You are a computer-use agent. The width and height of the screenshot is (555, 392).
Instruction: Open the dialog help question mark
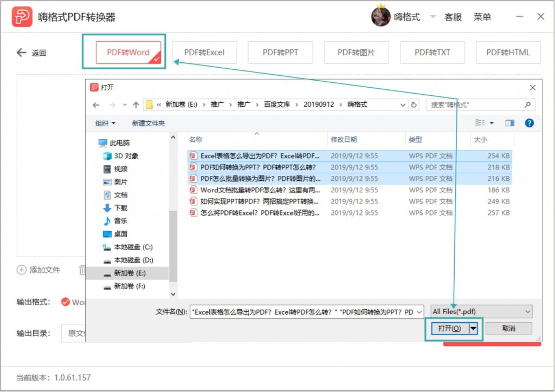pos(529,123)
